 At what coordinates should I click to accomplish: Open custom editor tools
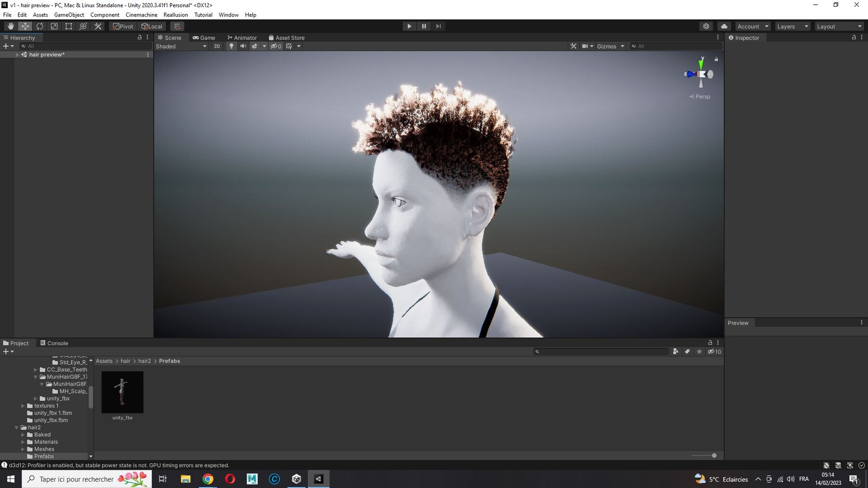[x=98, y=26]
